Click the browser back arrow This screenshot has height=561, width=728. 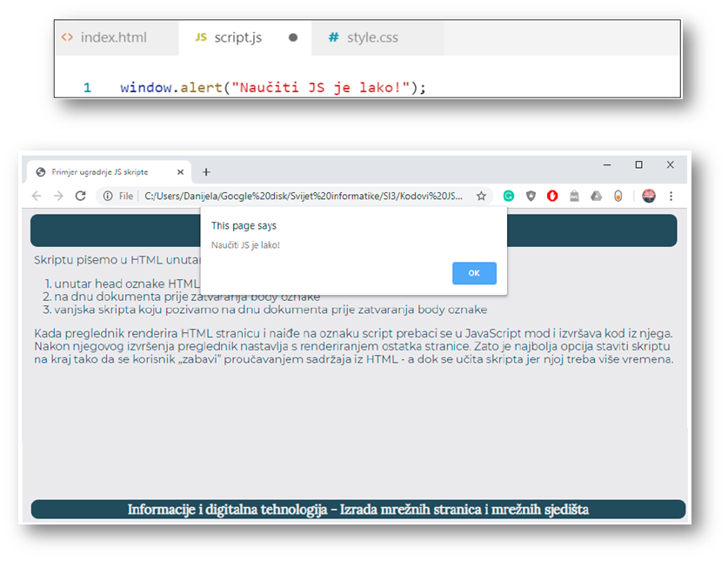point(37,196)
